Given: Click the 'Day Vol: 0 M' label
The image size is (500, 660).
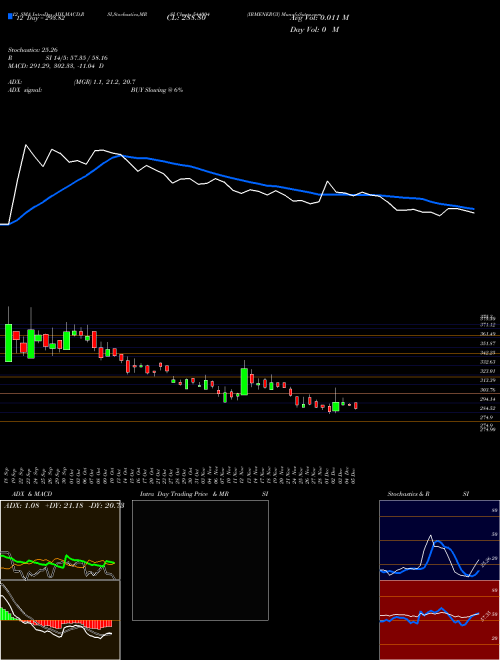Looking at the screenshot, I should pyautogui.click(x=314, y=30).
